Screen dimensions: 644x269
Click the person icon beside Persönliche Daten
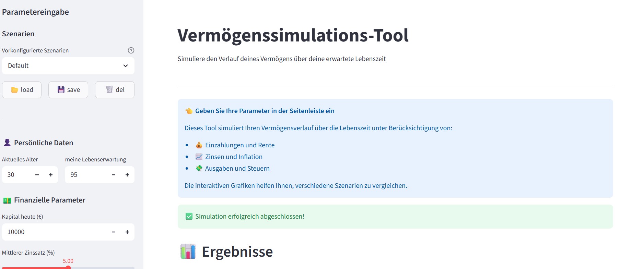tap(7, 143)
